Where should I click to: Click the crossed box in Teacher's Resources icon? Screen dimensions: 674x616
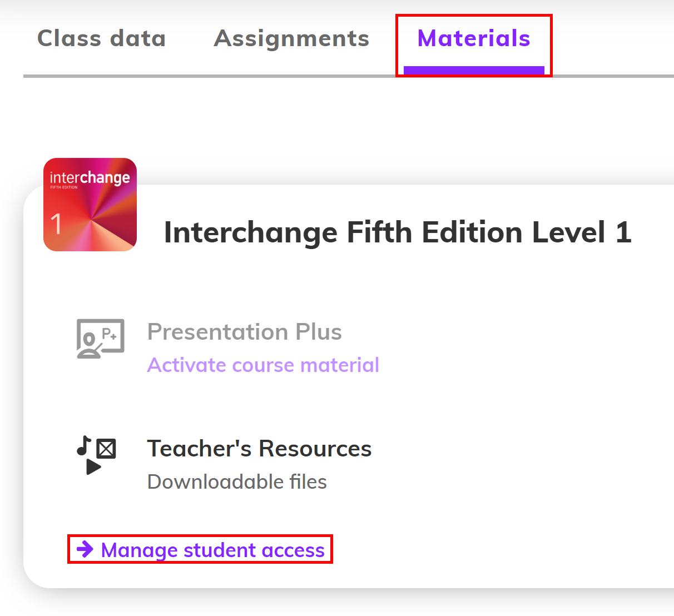point(106,448)
